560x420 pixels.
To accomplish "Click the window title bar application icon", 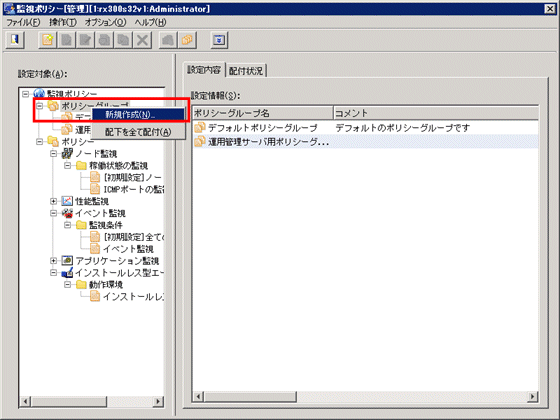I will (9, 9).
